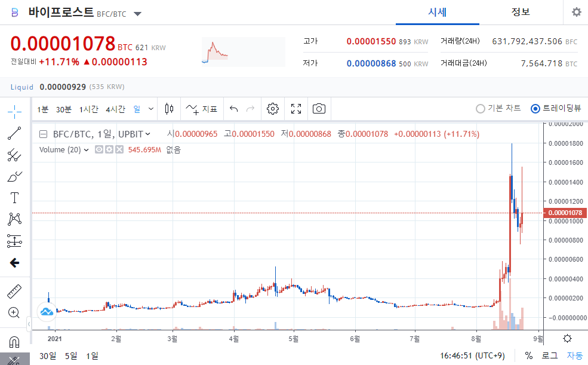Select the brush drawing tool
Image resolution: width=588 pixels, height=365 pixels.
(x=14, y=176)
